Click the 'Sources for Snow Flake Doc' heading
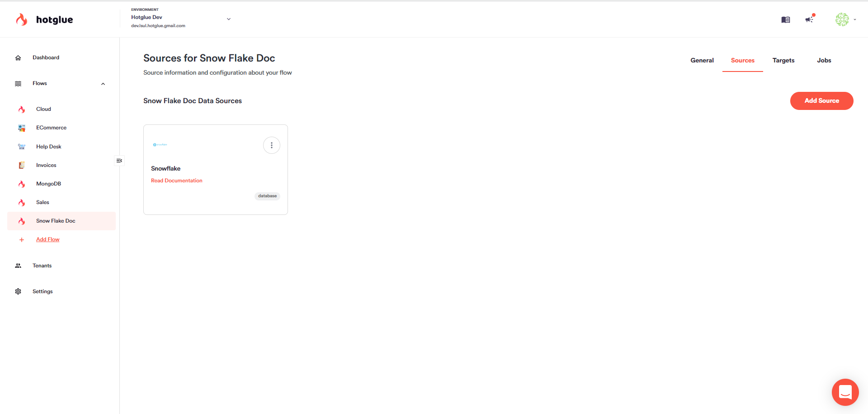 (209, 58)
